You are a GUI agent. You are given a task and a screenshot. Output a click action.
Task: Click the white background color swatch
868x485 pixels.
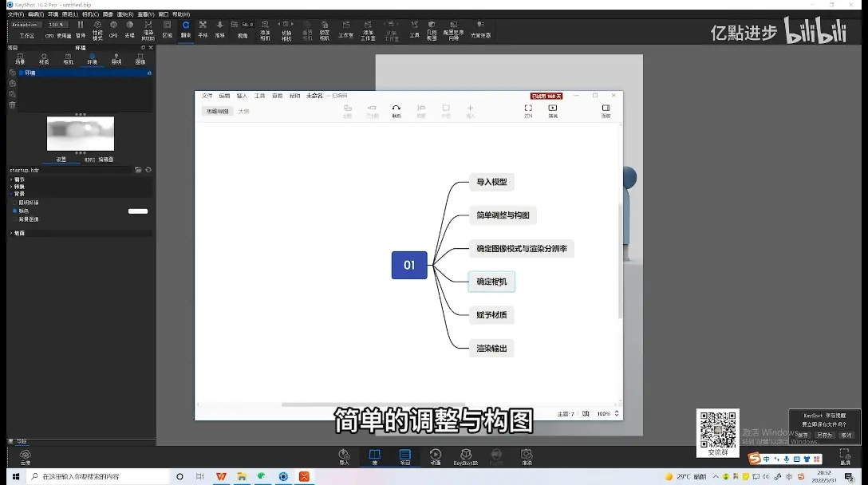coord(138,211)
